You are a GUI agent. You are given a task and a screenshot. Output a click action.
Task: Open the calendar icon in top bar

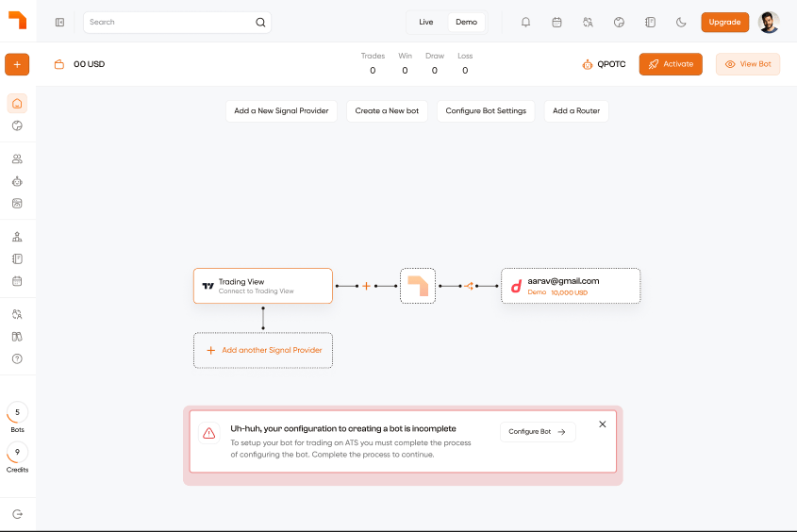click(x=556, y=23)
